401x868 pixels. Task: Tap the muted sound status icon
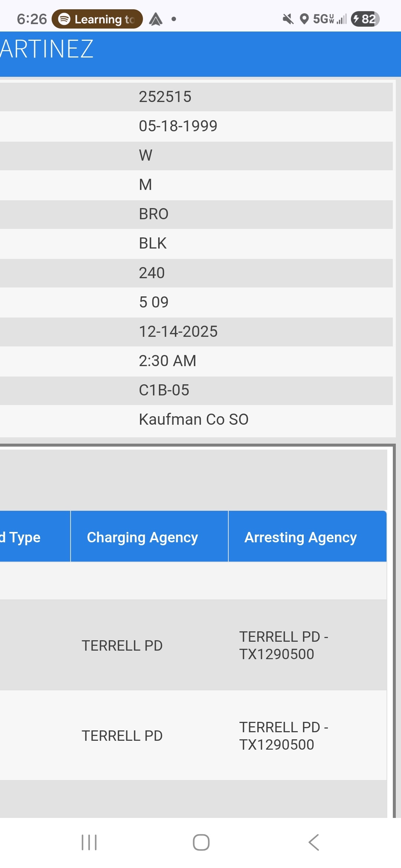[x=288, y=19]
